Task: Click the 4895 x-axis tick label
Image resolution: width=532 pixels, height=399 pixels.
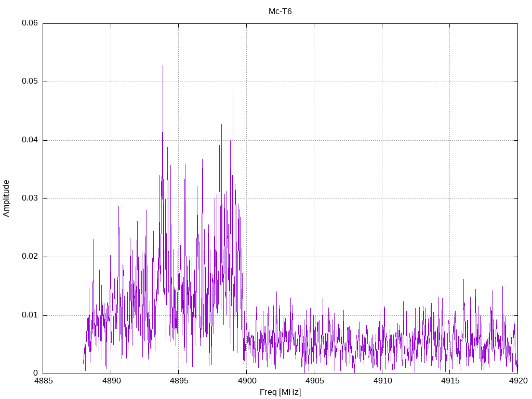Action: coord(179,381)
